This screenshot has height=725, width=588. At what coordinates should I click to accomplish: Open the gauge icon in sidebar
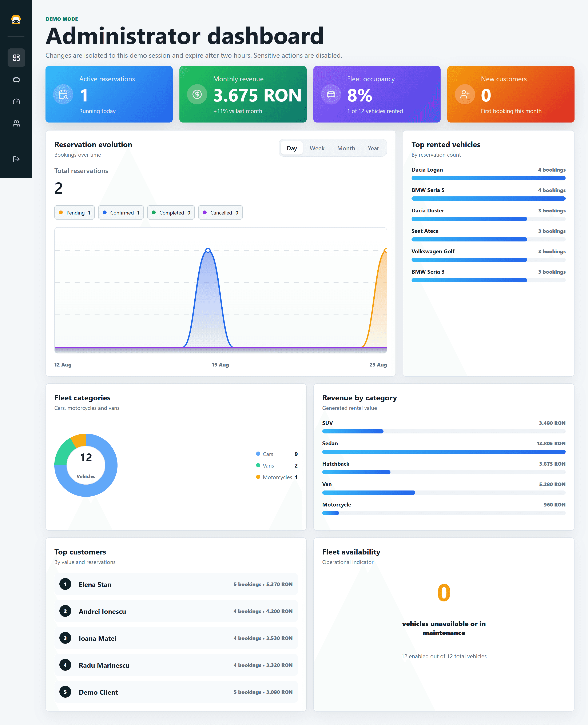pyautogui.click(x=16, y=101)
